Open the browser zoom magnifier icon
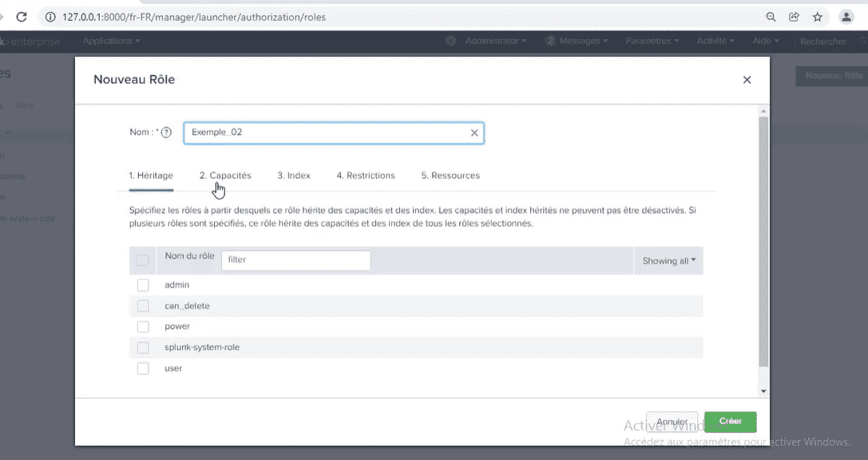 [x=771, y=17]
